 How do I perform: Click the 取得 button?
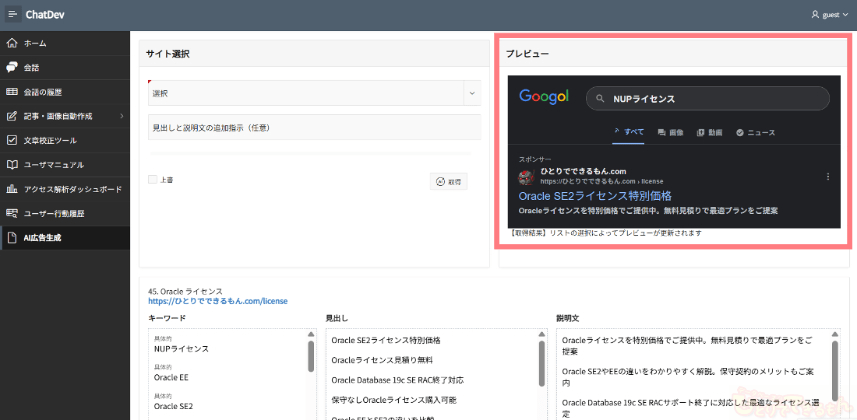[x=448, y=181]
